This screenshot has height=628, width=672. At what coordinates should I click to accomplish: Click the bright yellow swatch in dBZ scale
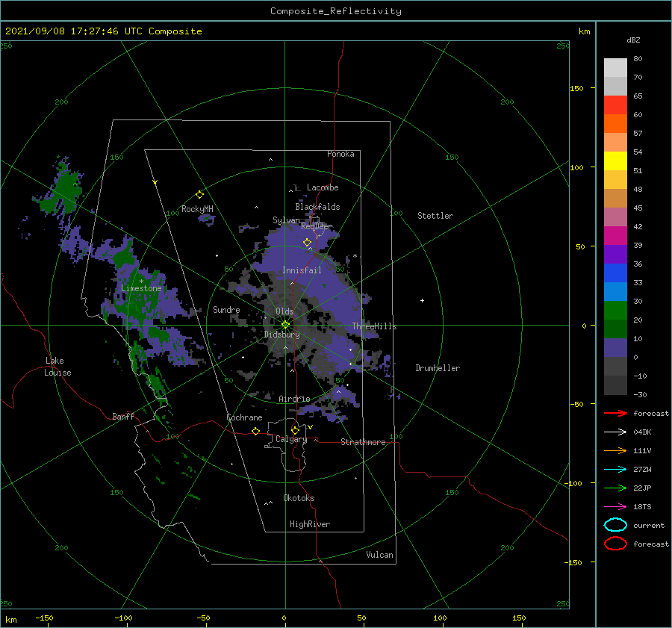(615, 161)
